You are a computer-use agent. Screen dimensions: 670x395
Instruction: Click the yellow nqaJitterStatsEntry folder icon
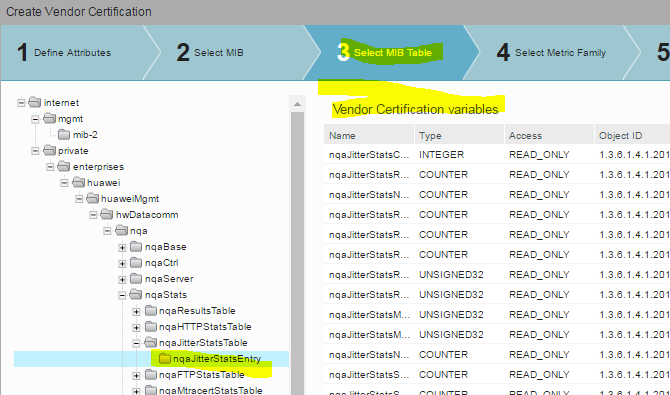coord(165,359)
